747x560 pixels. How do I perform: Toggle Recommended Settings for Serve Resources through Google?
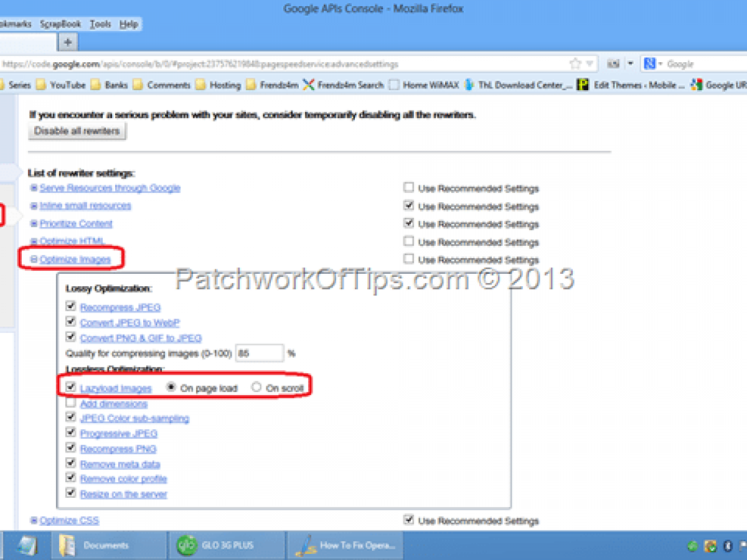(x=408, y=187)
